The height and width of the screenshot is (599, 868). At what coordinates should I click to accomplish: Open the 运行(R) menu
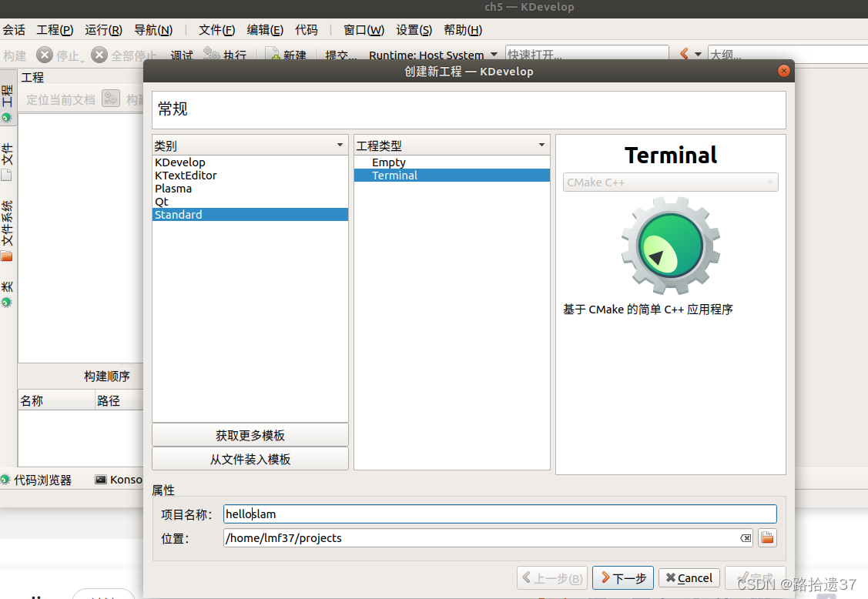coord(103,30)
